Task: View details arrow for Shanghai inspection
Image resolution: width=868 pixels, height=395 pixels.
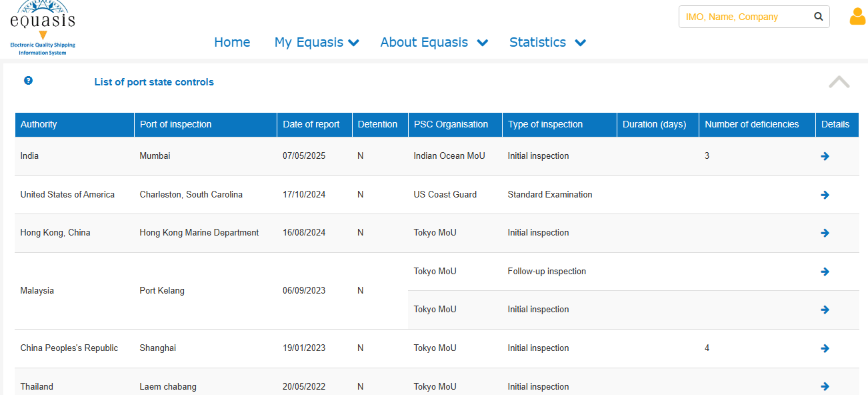Action: (825, 348)
